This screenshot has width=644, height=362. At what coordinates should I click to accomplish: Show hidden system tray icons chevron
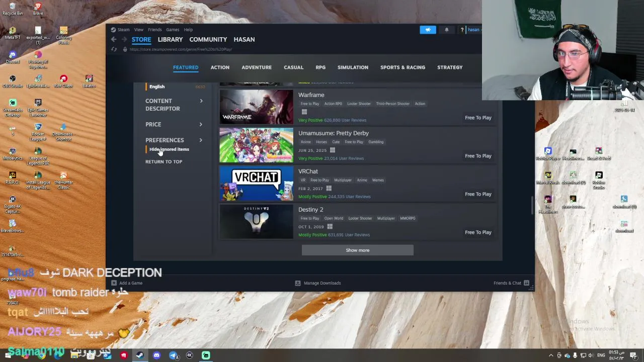551,355
